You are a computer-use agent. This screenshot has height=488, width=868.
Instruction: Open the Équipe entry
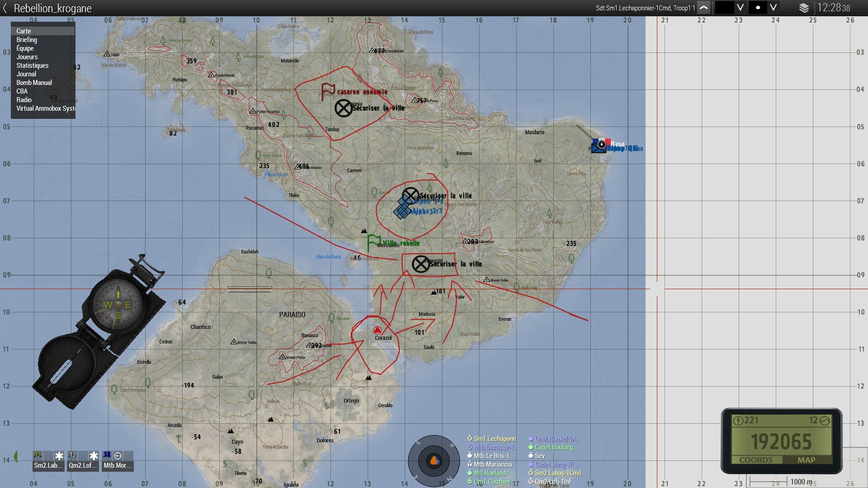[x=43, y=48]
